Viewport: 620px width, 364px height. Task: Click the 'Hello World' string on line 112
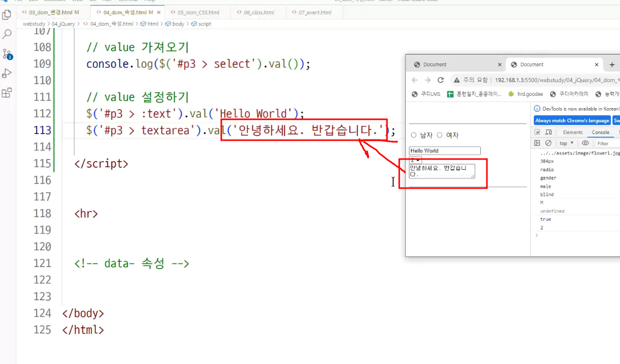tap(255, 113)
